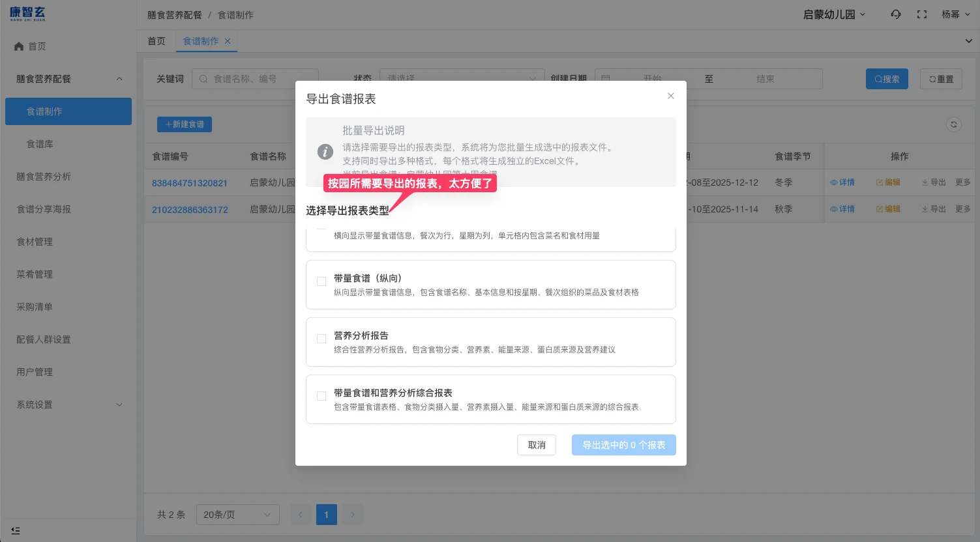Click the customer service headset icon
This screenshot has width=980, height=542.
[x=896, y=14]
